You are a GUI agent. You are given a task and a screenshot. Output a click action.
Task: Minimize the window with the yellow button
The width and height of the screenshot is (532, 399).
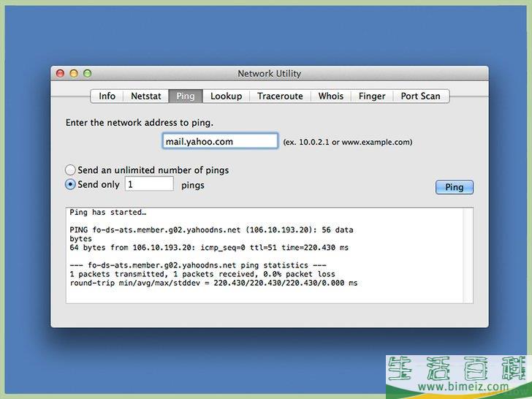74,74
